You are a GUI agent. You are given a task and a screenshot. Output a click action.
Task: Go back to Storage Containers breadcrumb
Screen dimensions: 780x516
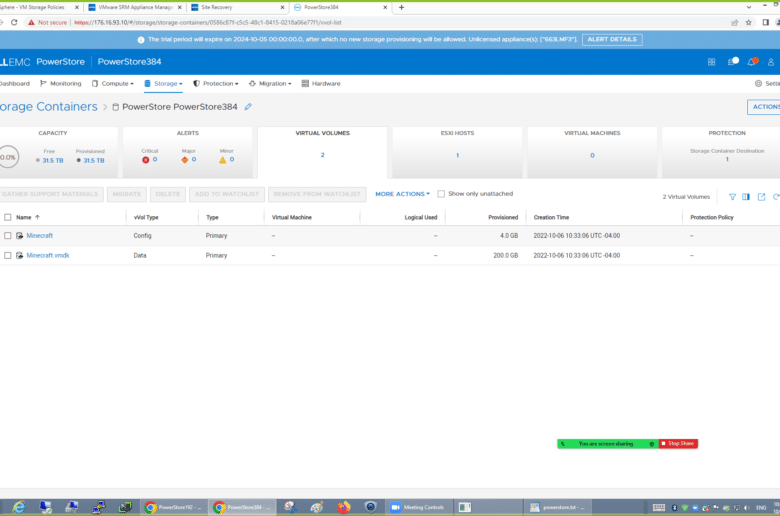[x=49, y=106]
